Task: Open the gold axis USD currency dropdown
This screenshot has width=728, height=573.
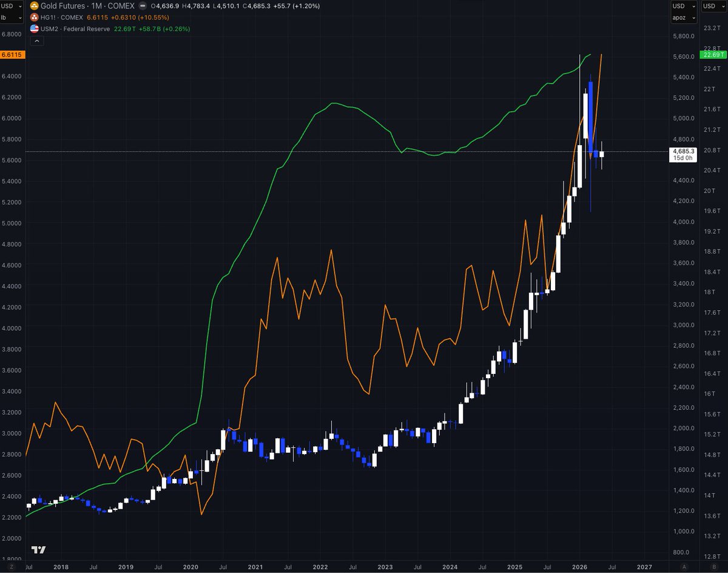Action: (682, 5)
